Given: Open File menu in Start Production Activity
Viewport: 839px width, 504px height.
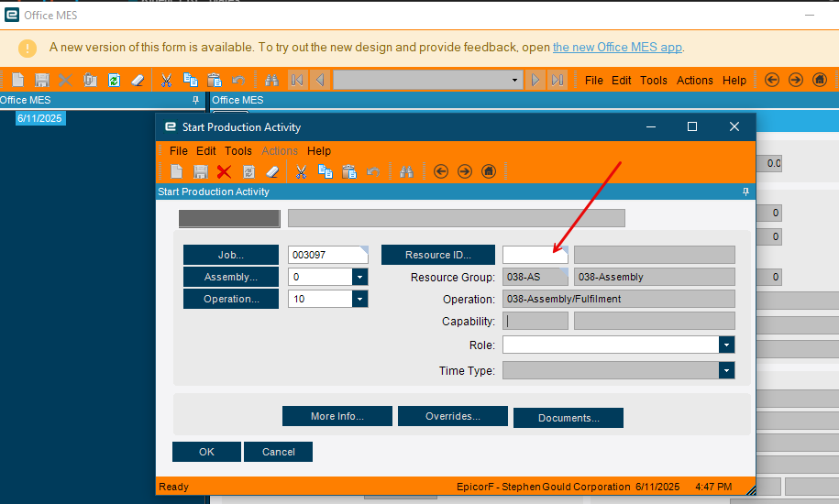Looking at the screenshot, I should (179, 150).
